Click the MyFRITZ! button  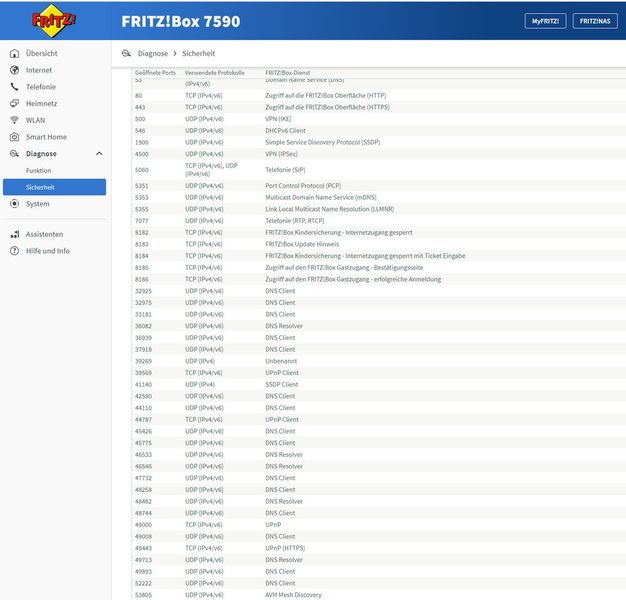(545, 21)
